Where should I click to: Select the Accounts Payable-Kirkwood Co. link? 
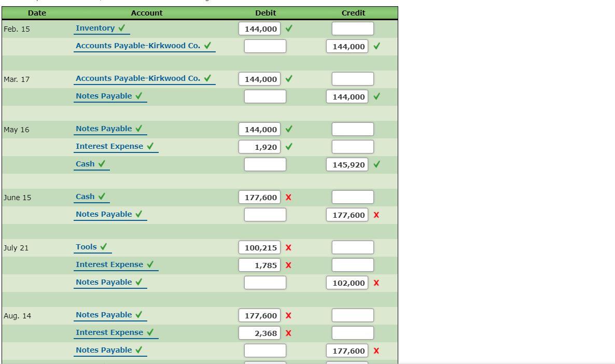pos(140,46)
